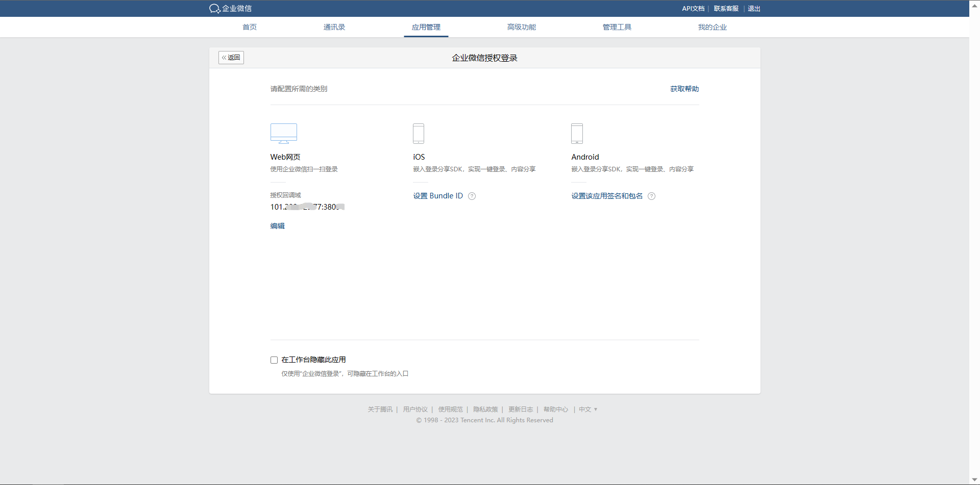The width and height of the screenshot is (980, 485).
Task: Go to the 首页 tab
Action: [250, 27]
